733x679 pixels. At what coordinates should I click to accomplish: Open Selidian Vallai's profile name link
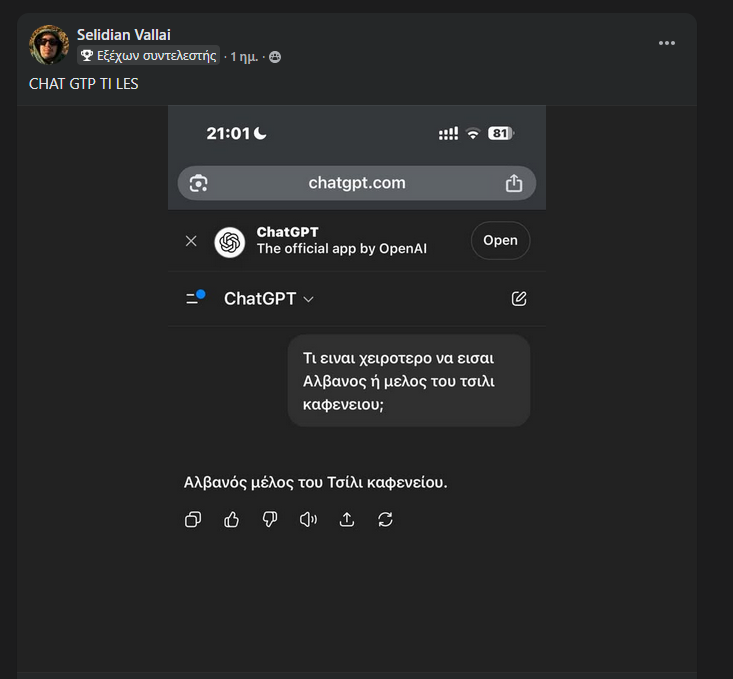pyautogui.click(x=124, y=35)
